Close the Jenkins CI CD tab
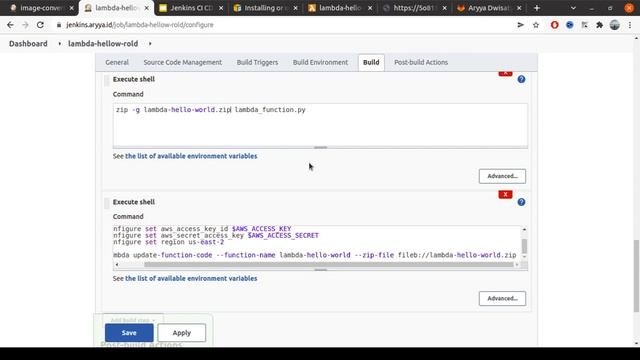The height and width of the screenshot is (360, 640). (221, 8)
